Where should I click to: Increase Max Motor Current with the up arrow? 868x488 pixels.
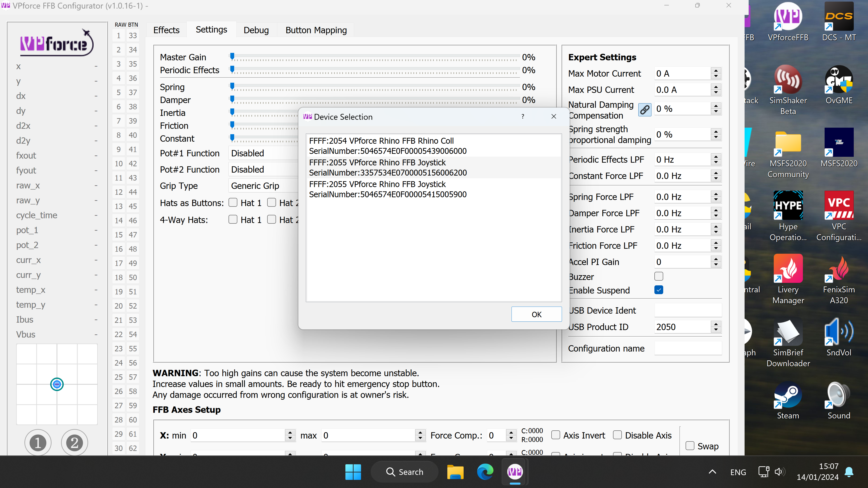716,71
